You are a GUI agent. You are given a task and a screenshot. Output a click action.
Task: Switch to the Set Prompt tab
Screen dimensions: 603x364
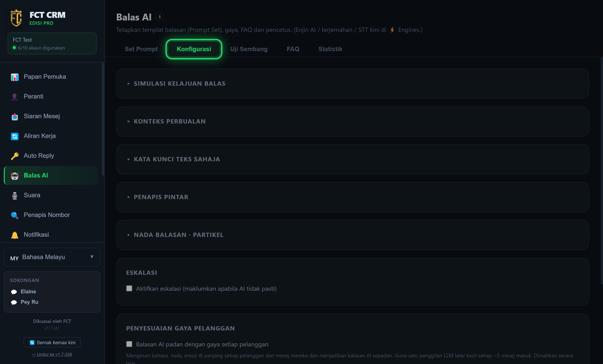tap(141, 49)
